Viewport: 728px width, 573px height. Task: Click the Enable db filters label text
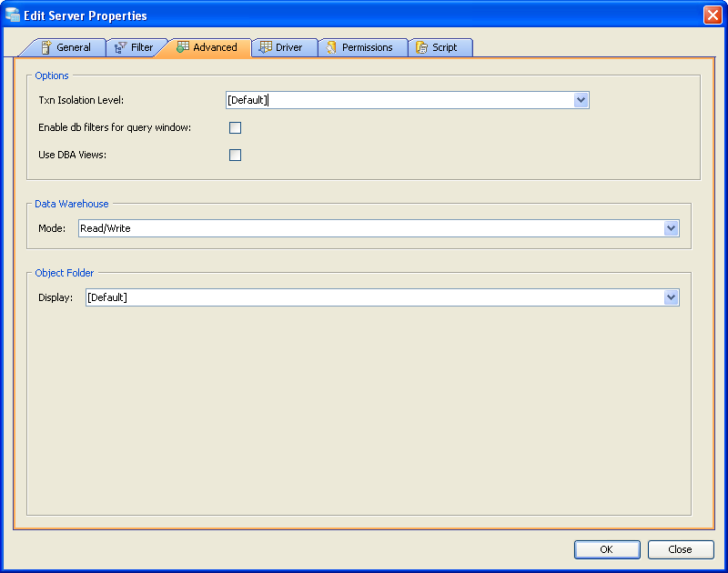click(x=115, y=127)
